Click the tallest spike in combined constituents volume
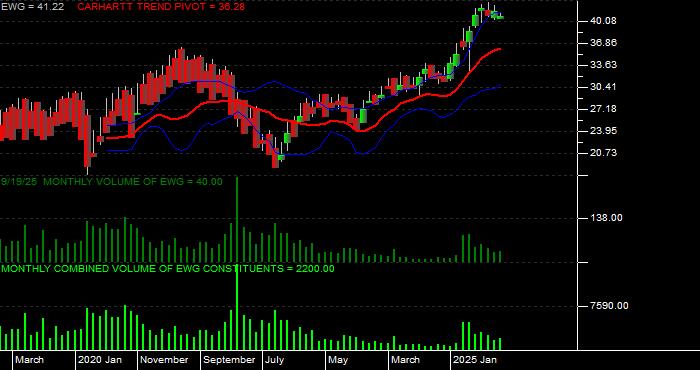The width and height of the screenshot is (700, 370). tap(237, 308)
